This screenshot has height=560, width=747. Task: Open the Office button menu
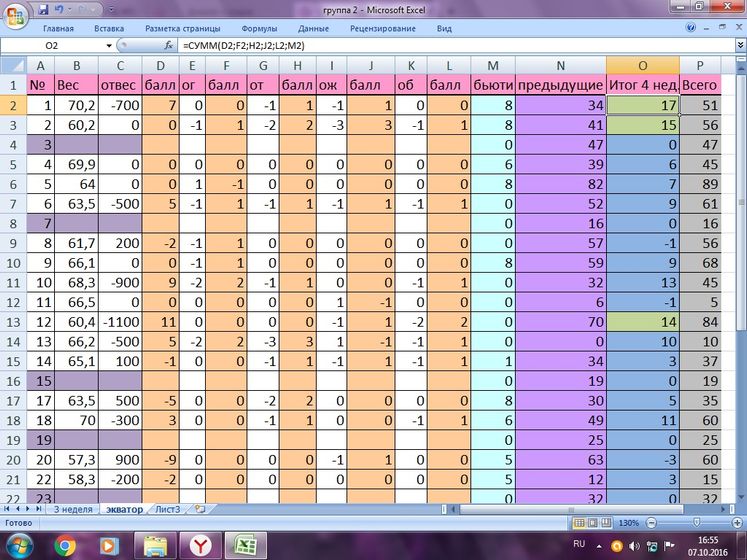coord(16,16)
